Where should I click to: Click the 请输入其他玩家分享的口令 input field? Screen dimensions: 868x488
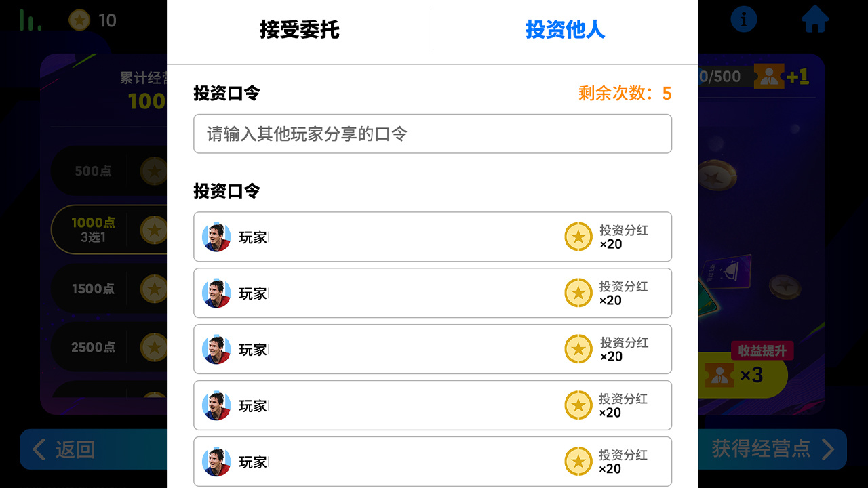(433, 134)
